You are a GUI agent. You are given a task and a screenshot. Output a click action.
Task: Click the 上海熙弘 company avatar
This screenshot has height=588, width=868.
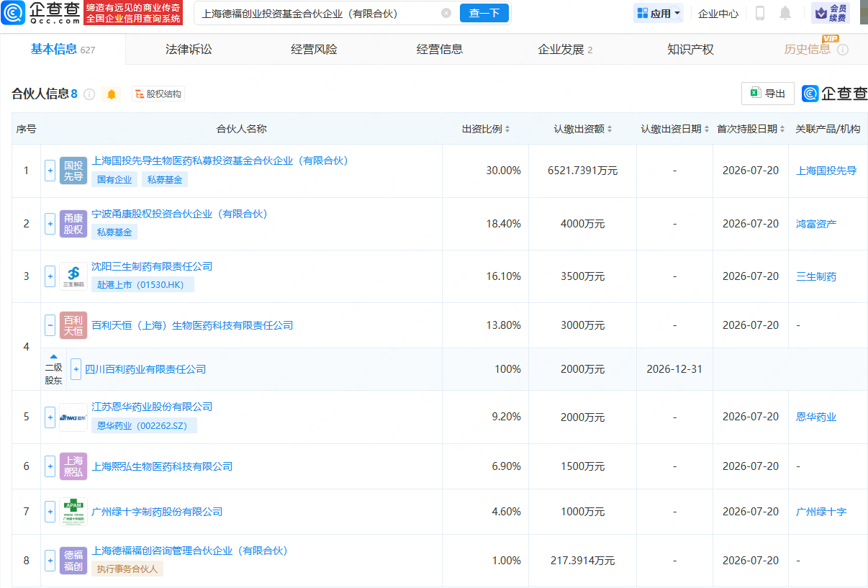pos(73,466)
